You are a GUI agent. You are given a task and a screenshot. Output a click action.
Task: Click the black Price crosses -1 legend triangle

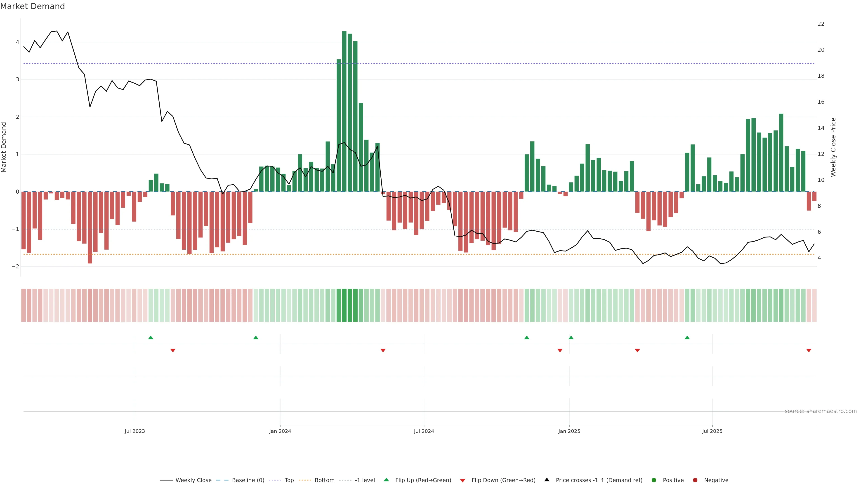pyautogui.click(x=547, y=480)
